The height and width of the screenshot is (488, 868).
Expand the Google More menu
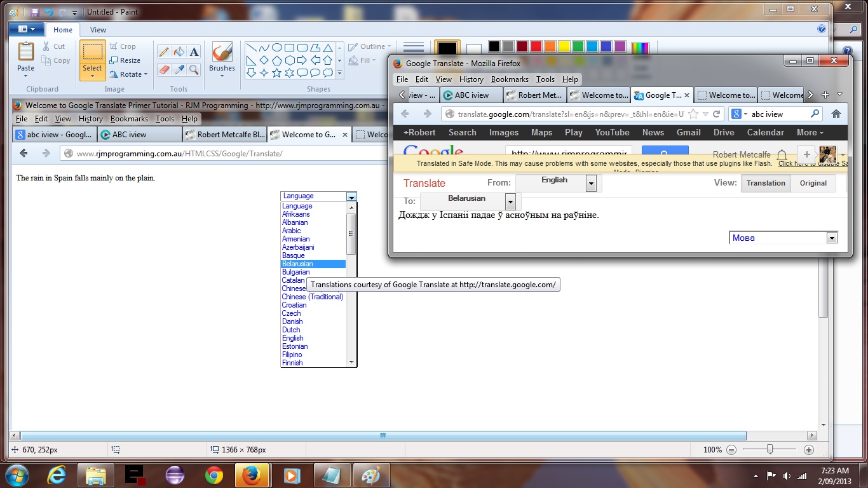click(810, 132)
